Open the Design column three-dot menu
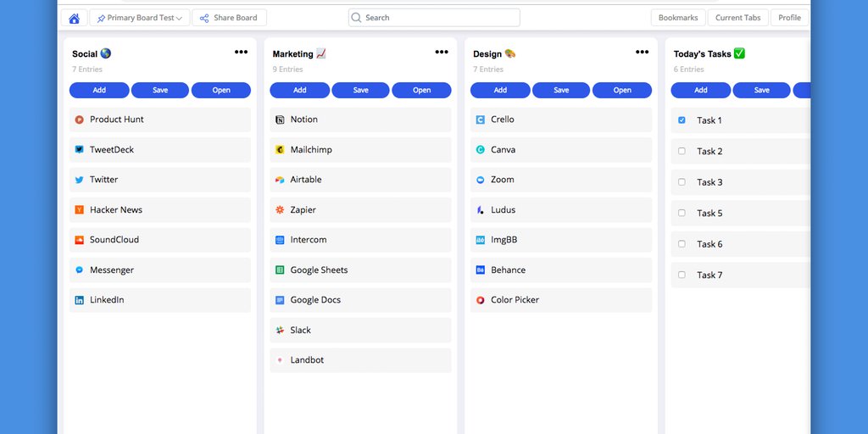 642,52
